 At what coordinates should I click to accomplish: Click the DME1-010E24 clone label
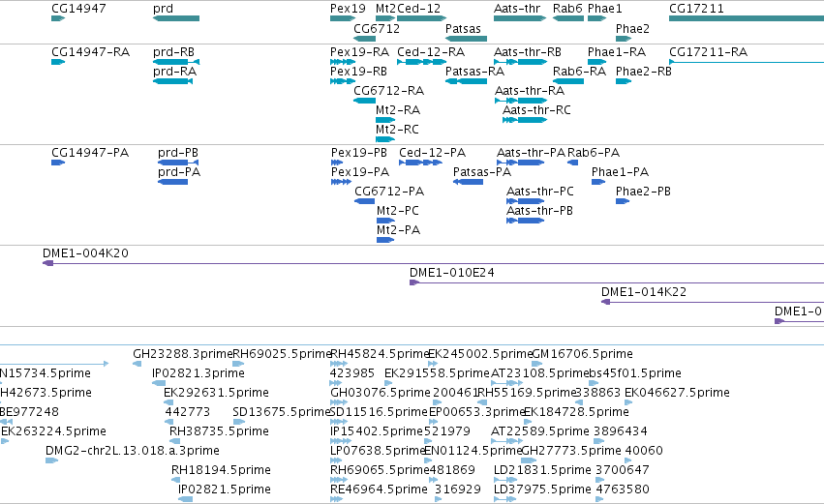[452, 273]
